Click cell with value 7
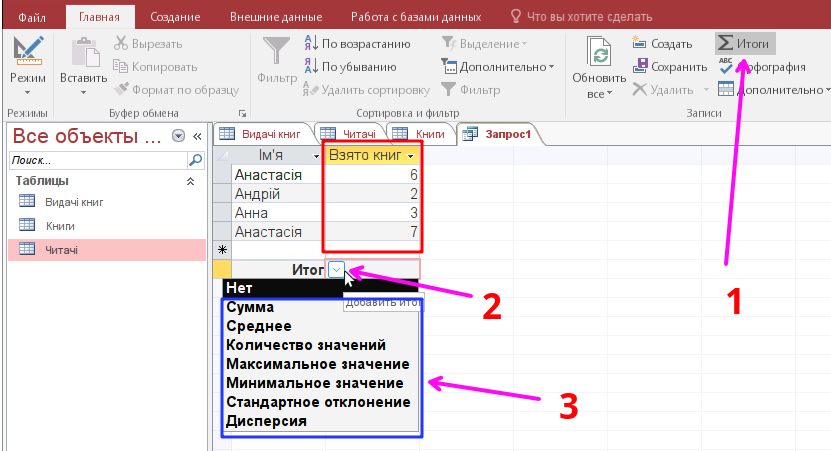 [372, 232]
